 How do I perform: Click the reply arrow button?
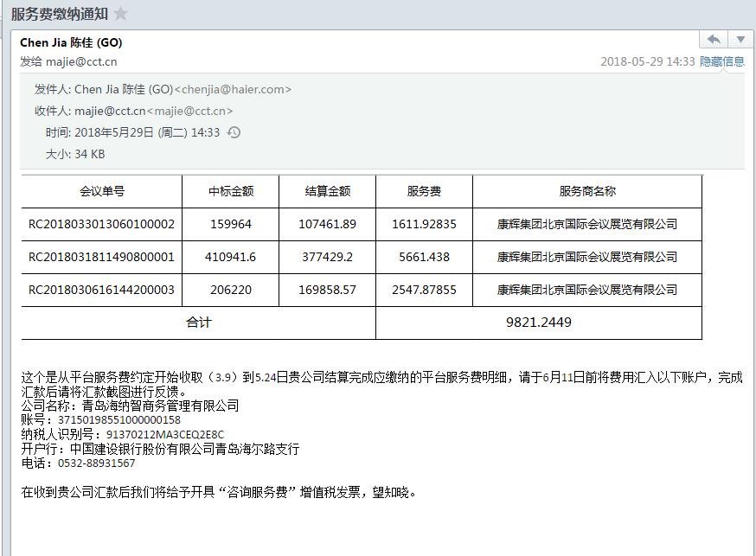pos(714,40)
